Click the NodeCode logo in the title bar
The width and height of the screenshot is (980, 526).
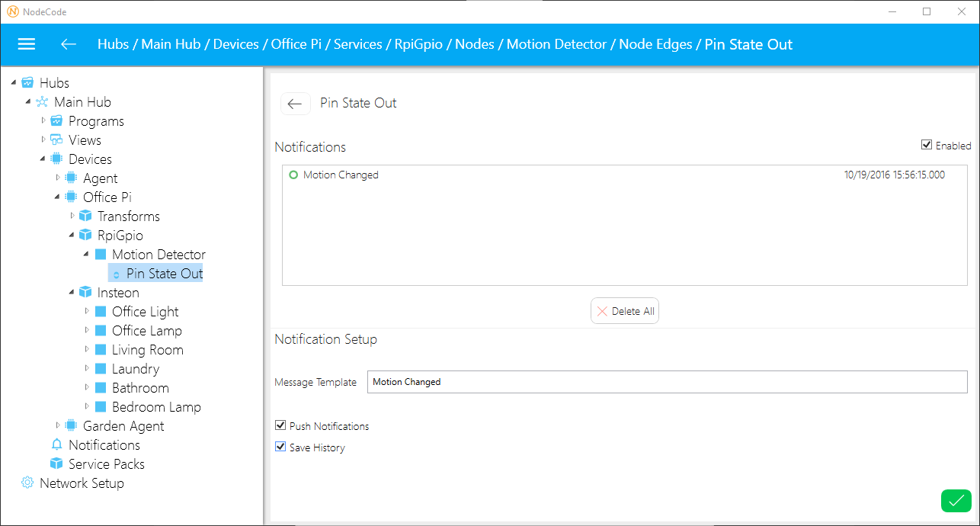13,11
